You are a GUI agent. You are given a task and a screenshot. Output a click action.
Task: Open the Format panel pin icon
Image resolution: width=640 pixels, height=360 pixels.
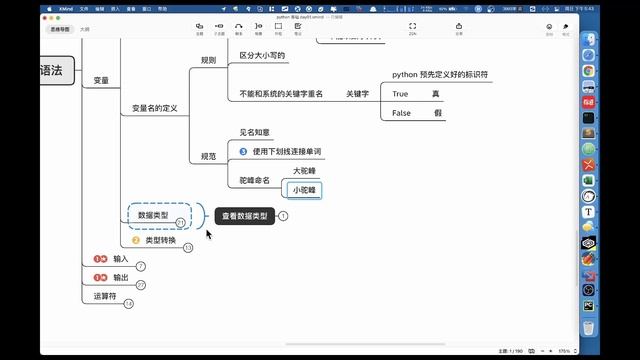566,27
